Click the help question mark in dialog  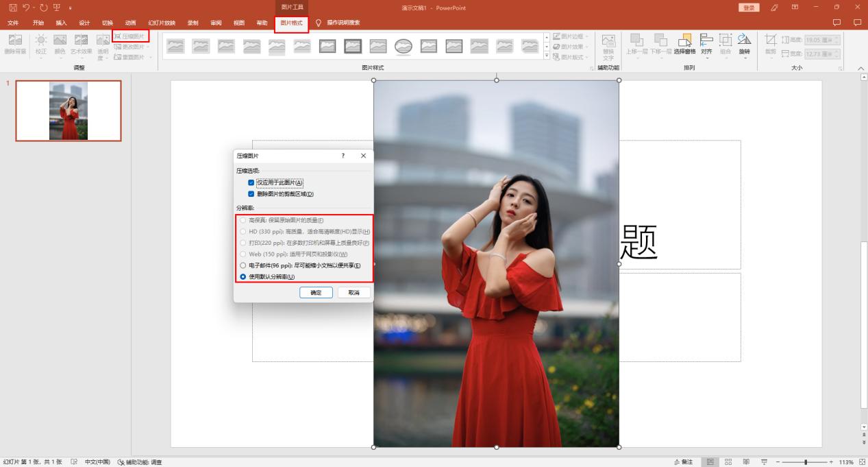[x=343, y=156]
